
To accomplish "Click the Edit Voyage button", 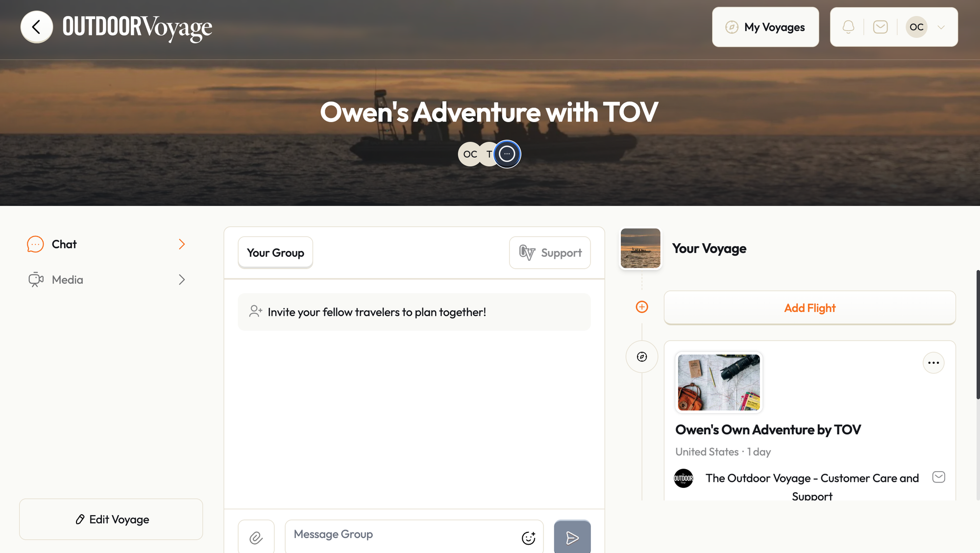I will click(111, 519).
